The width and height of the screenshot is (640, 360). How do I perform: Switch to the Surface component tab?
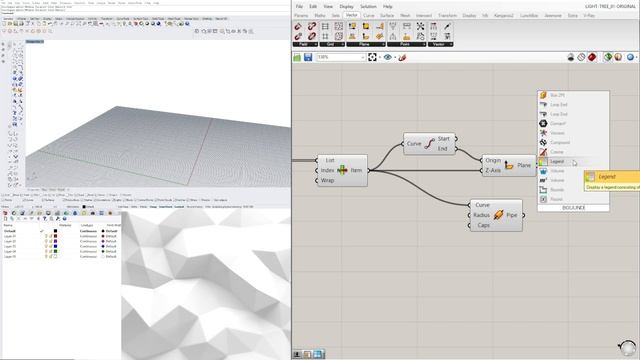point(387,16)
